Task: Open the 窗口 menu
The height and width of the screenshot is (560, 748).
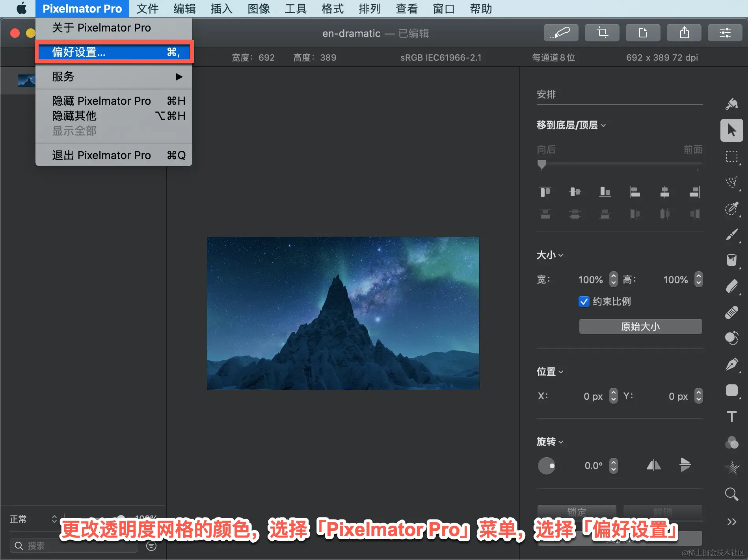Action: [x=444, y=9]
